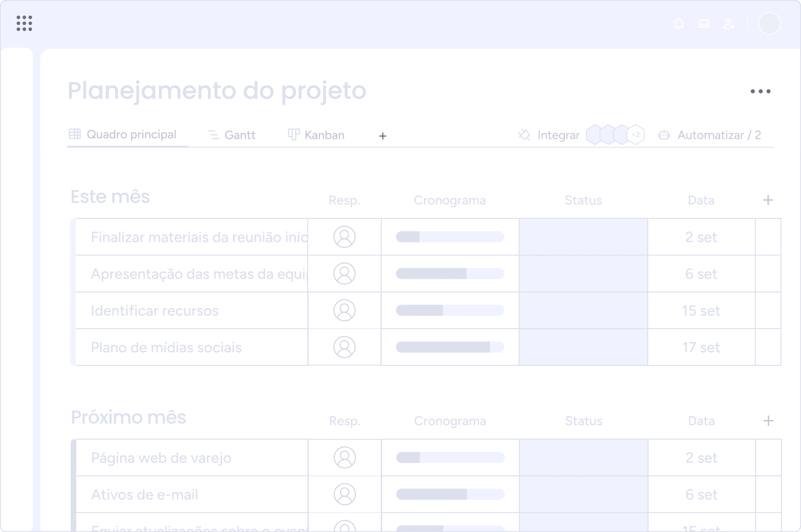Open Automatizar / 2 automations
Viewport: 801px width, 532px height.
pos(710,135)
